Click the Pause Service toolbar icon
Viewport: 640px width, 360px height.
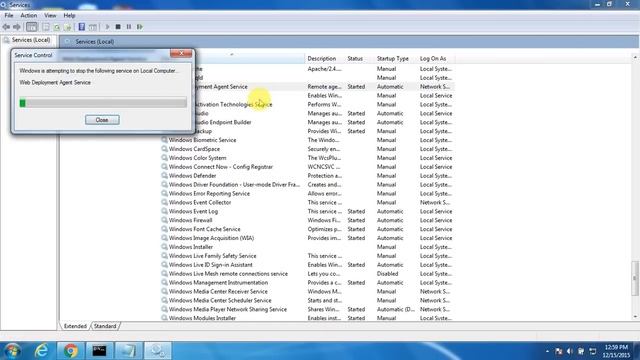pyautogui.click(x=129, y=27)
